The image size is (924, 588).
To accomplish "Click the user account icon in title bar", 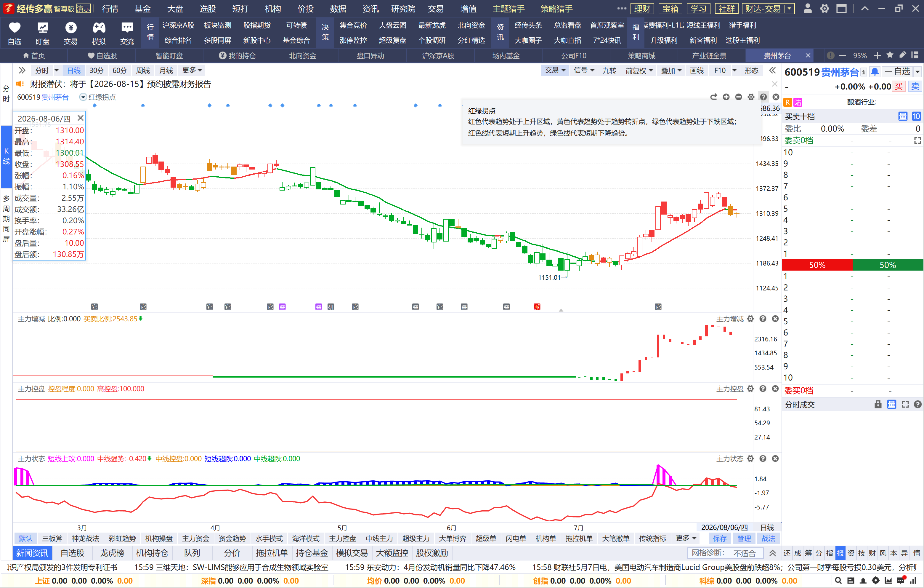I will click(807, 9).
